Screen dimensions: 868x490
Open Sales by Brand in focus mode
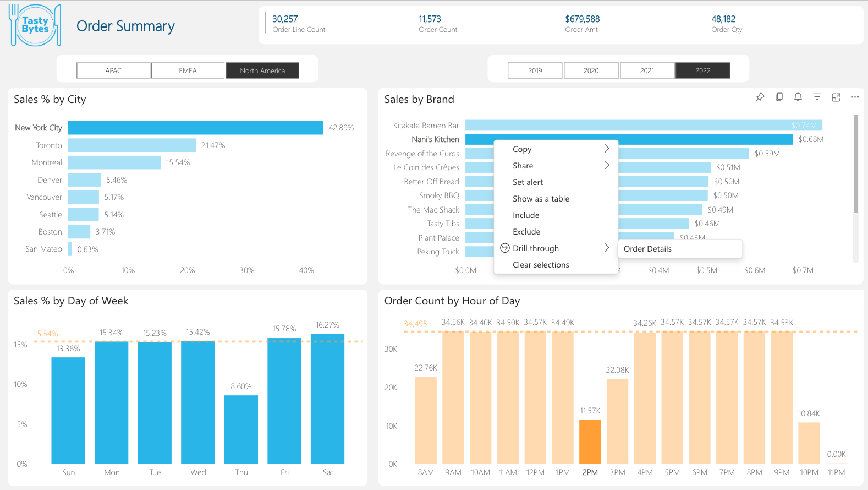click(836, 97)
